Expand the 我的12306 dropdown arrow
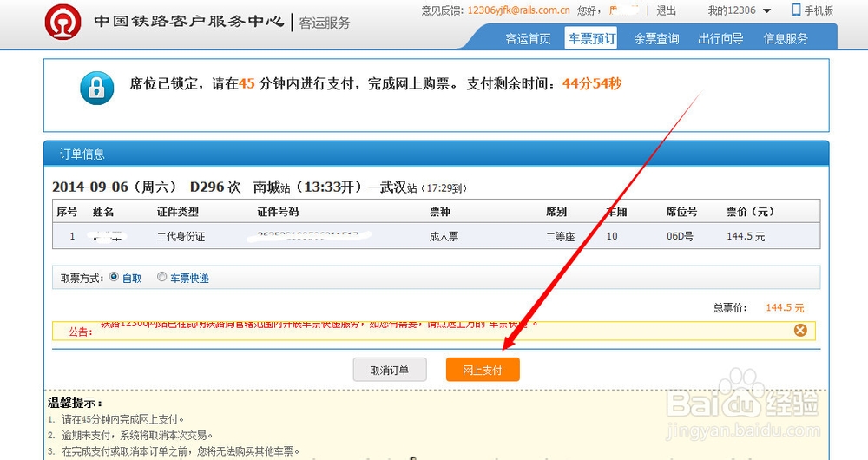The width and height of the screenshot is (868, 460). point(766,10)
